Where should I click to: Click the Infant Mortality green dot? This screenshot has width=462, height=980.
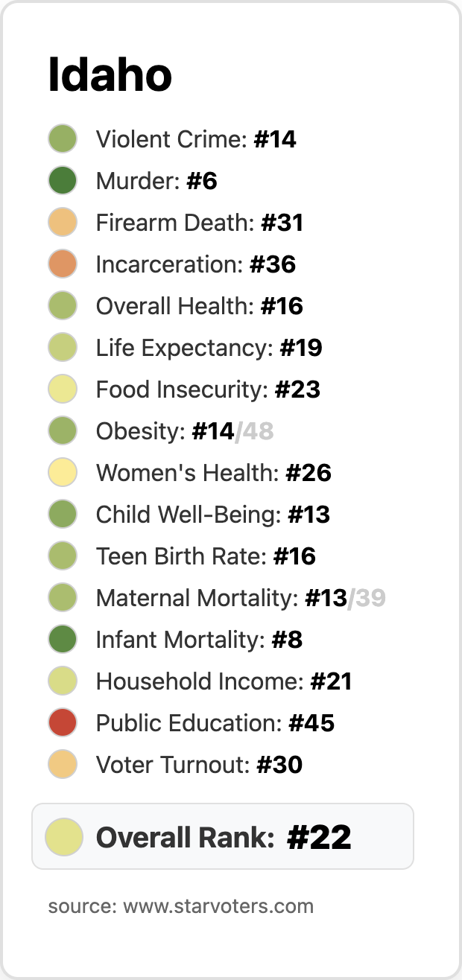63,640
